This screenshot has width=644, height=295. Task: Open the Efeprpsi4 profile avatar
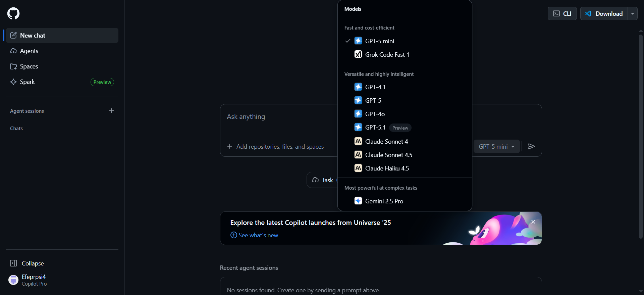click(x=13, y=280)
